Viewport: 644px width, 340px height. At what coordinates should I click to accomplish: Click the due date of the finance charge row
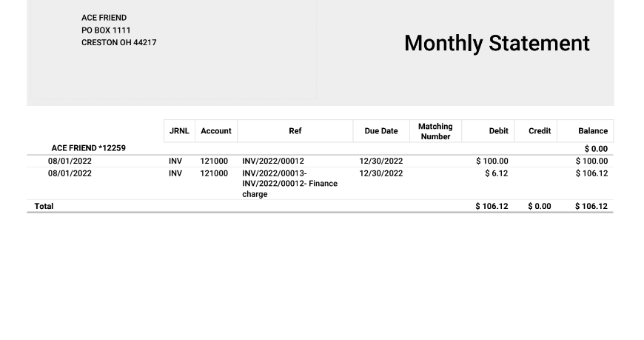(380, 173)
